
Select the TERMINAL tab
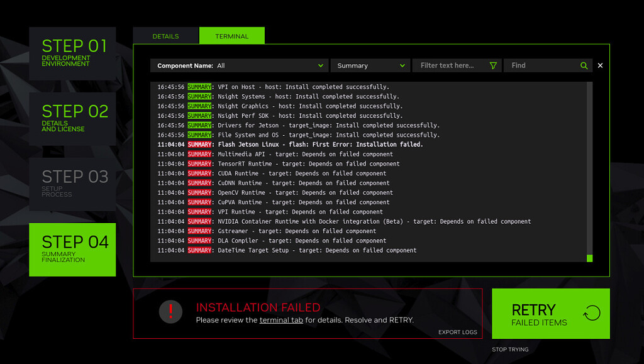(x=232, y=35)
